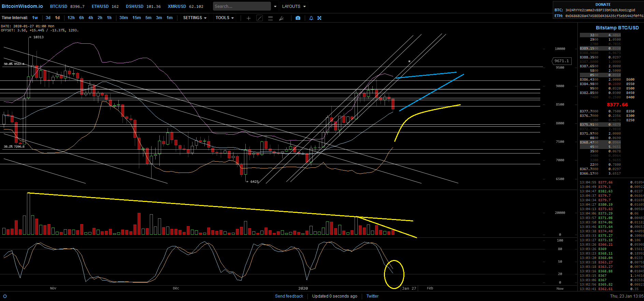
Task: Click the DONATE heading
Action: coord(603,4)
